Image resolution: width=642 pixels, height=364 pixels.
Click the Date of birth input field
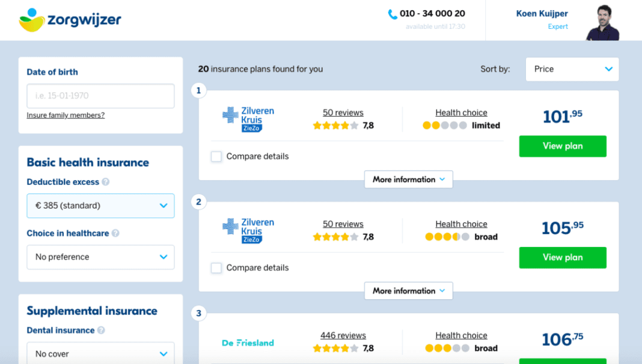click(100, 96)
